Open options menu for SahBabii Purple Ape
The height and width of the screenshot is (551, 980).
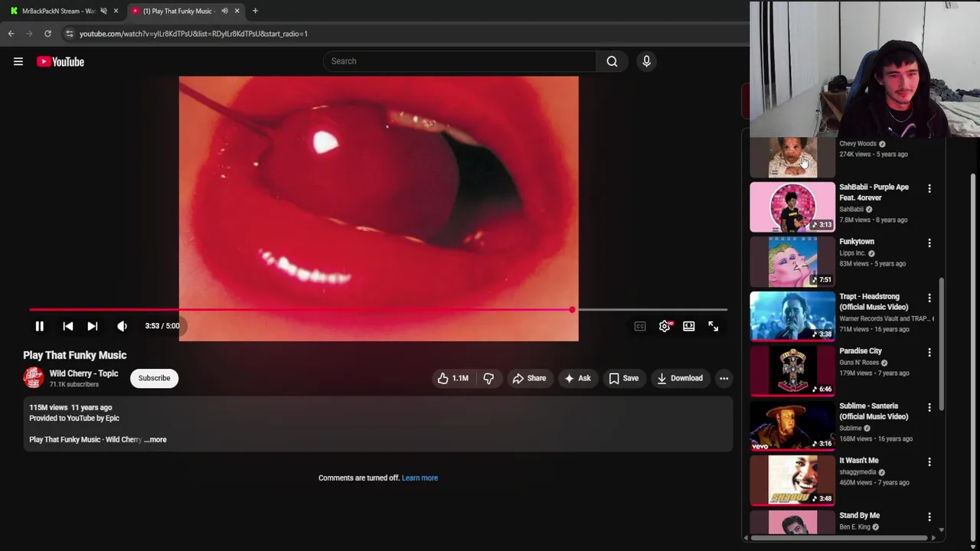coord(929,188)
